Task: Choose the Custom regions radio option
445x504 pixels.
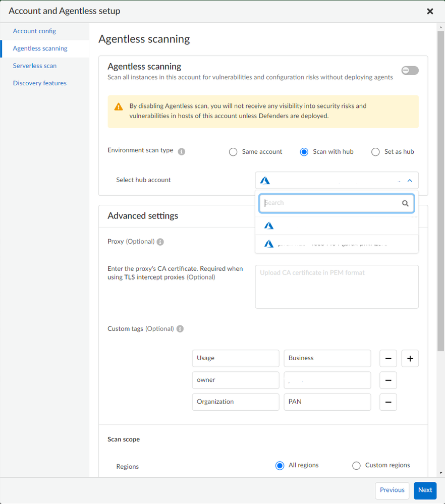Action: coord(356,466)
